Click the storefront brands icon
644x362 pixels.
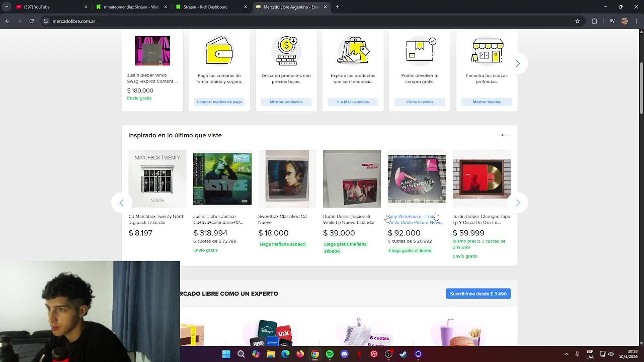(487, 50)
